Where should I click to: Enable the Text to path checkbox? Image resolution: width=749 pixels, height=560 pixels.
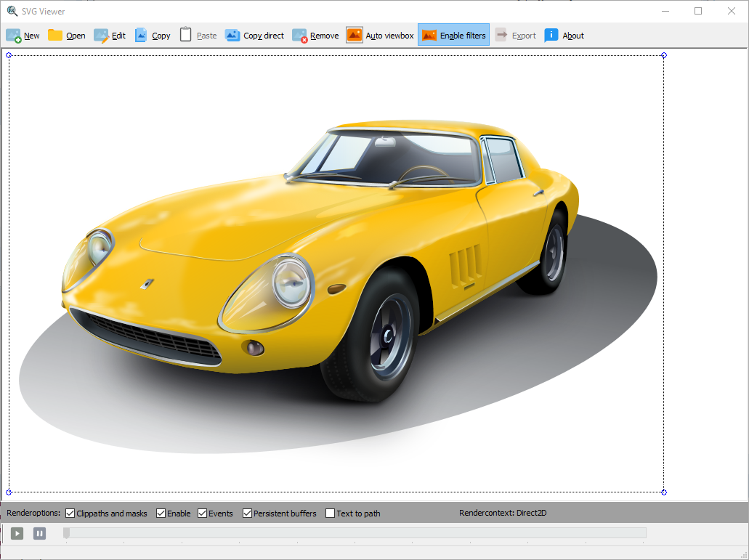331,514
